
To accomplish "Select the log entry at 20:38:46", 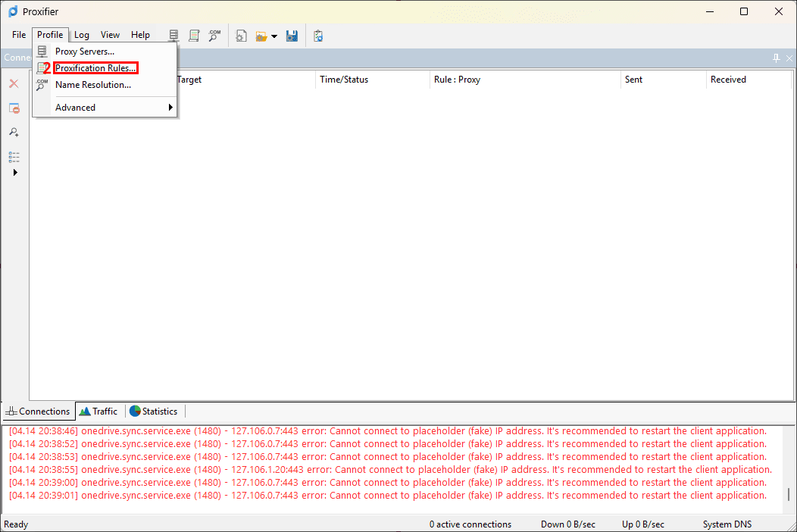I will click(x=388, y=430).
